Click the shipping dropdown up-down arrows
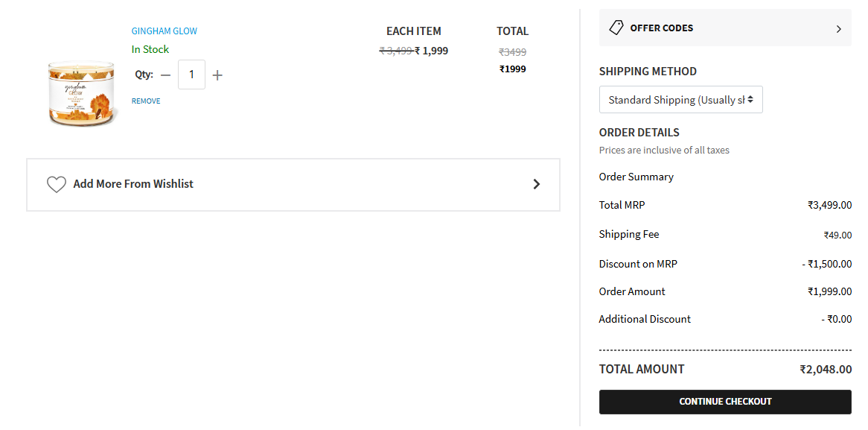Viewport: 868px width, 430px height. click(750, 100)
